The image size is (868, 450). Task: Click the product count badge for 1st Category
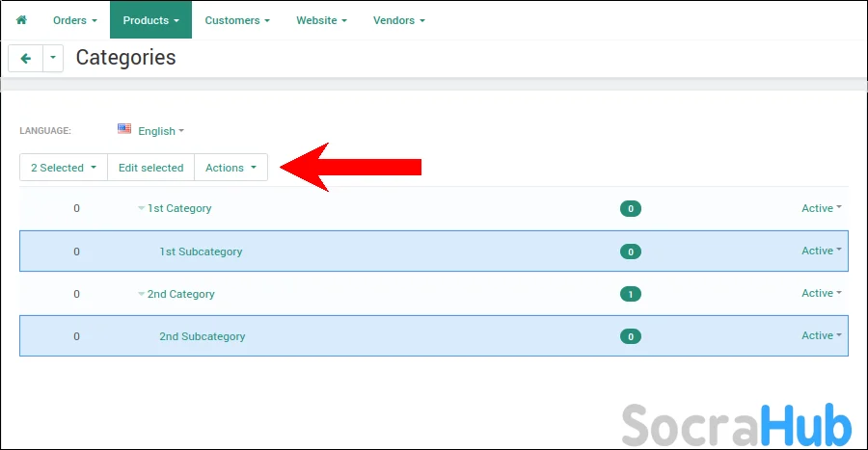tap(630, 209)
